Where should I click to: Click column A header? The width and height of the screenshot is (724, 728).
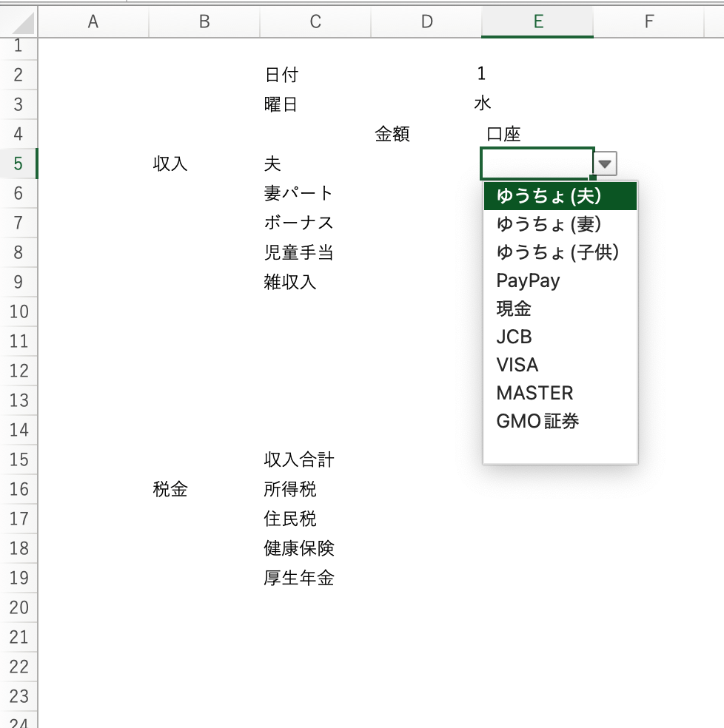[93, 22]
